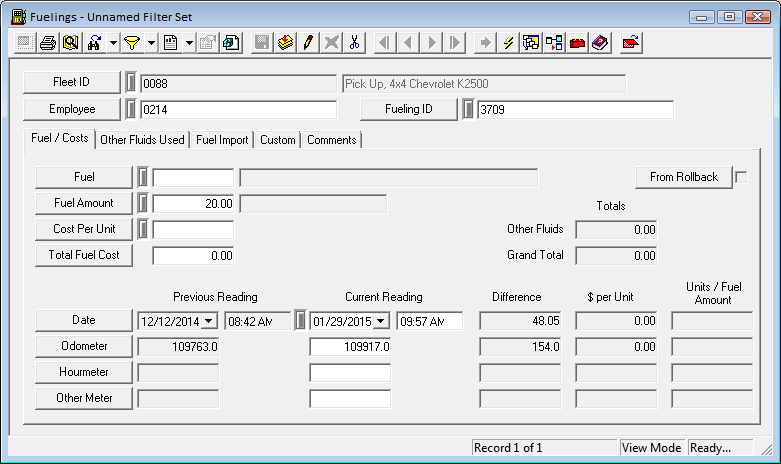
Task: Expand the Filter icon dropdown arrow
Action: coord(150,43)
